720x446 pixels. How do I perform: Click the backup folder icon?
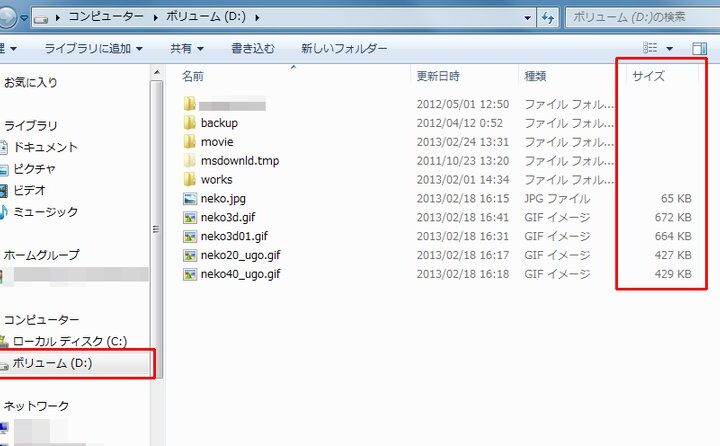(x=190, y=123)
